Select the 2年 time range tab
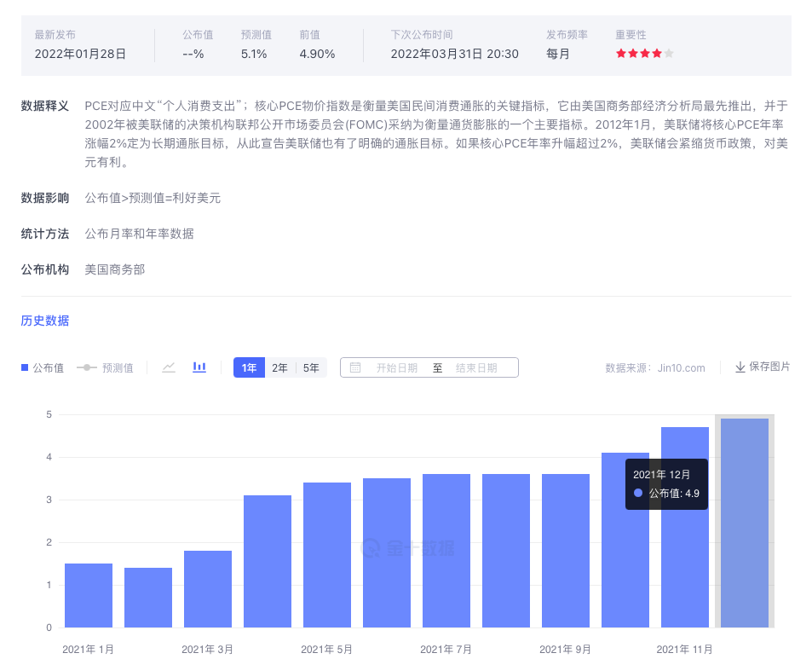This screenshot has height=659, width=812. 279,367
